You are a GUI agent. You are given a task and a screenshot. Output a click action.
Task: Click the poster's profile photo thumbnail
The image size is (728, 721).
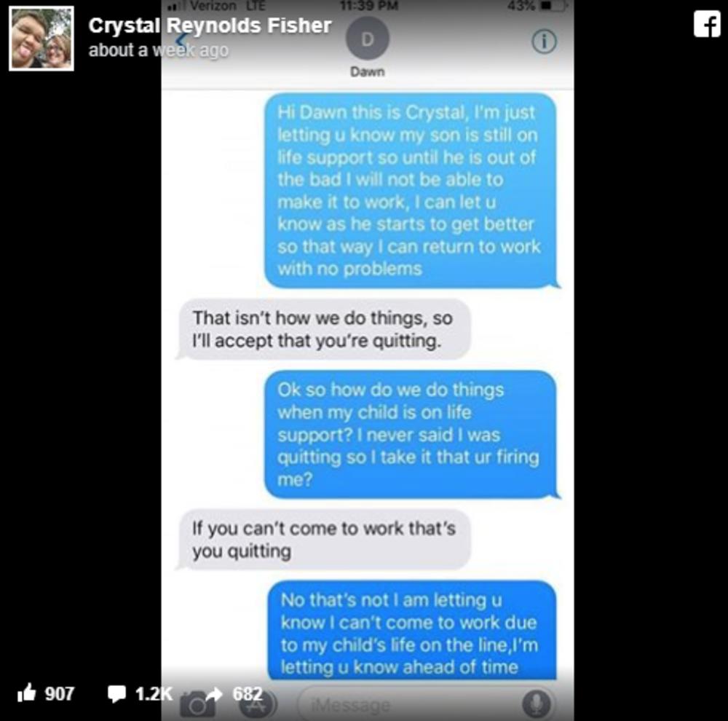[x=41, y=39]
